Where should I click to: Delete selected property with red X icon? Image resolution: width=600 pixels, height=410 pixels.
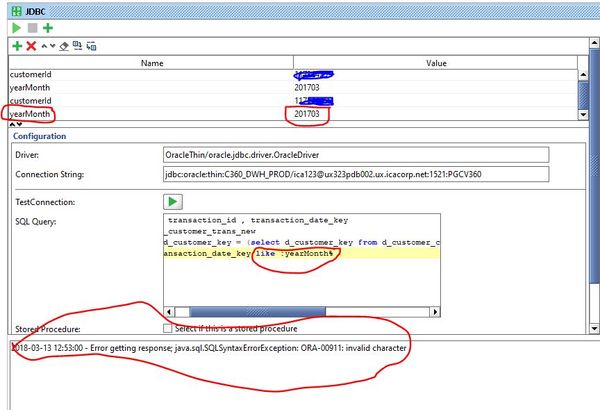(x=31, y=46)
